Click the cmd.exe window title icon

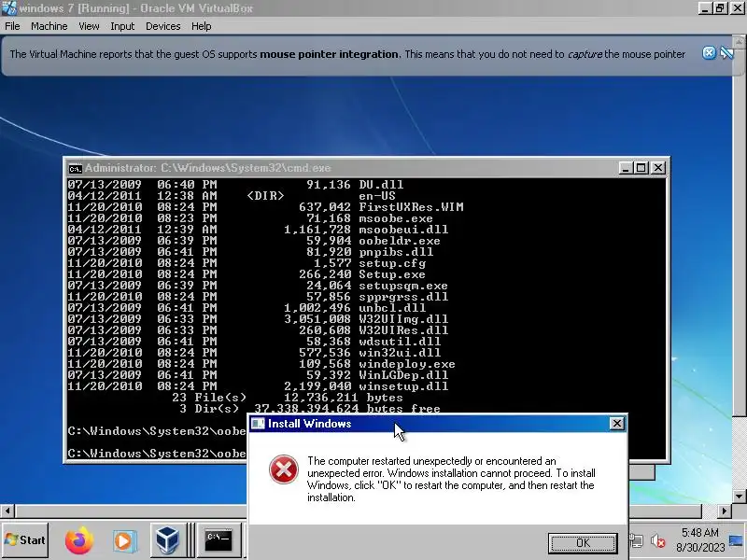tap(75, 168)
